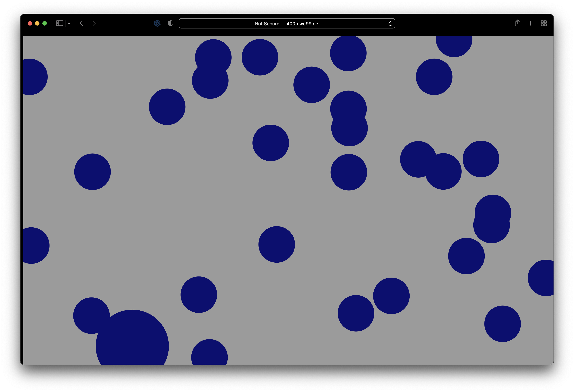574x392 pixels.
Task: Toggle the Safari sidebar panel
Action: coord(60,23)
